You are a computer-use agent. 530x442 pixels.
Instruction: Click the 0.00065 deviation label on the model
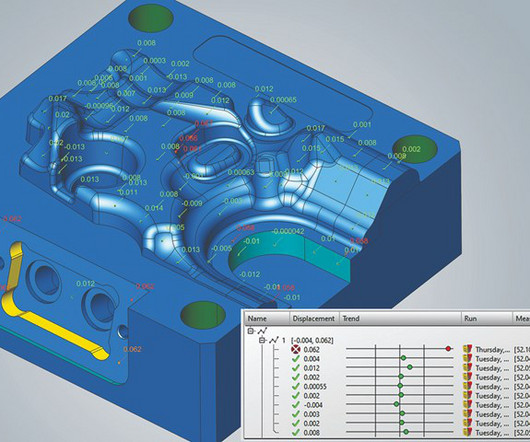283,100
